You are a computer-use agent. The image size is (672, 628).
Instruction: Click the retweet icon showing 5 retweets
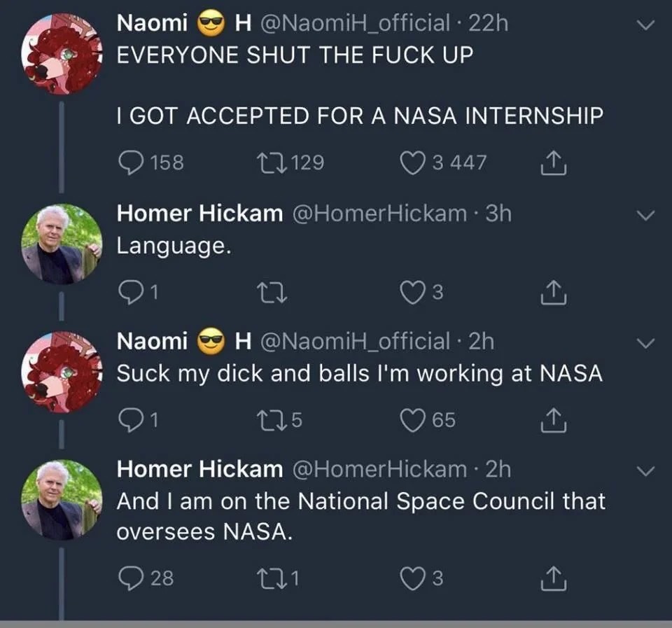pyautogui.click(x=272, y=421)
